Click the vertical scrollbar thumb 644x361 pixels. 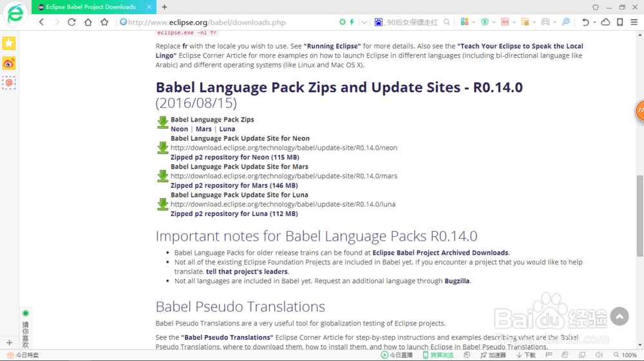tap(640, 216)
